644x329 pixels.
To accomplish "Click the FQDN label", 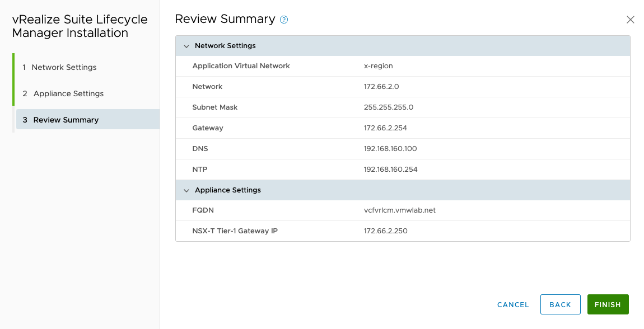I will point(203,210).
